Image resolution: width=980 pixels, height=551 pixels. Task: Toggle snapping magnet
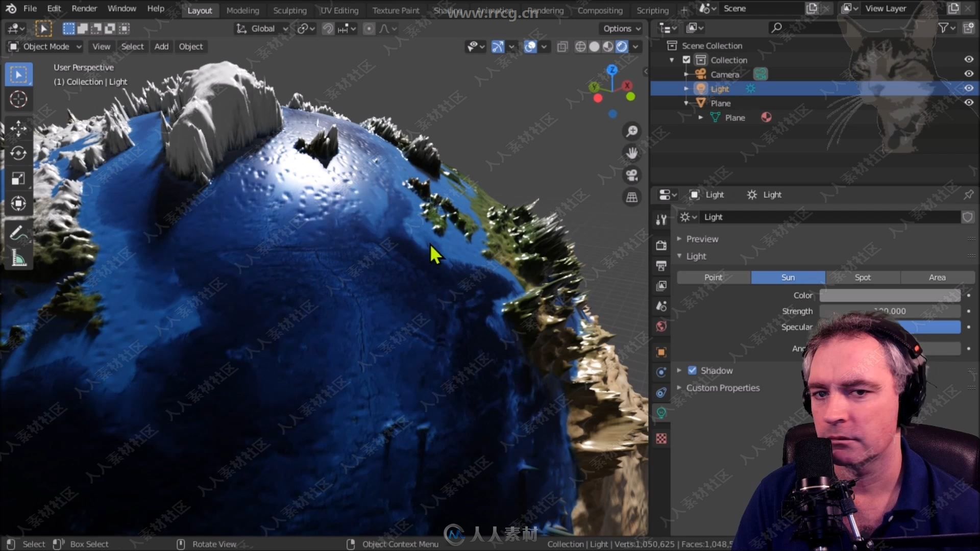(x=328, y=29)
